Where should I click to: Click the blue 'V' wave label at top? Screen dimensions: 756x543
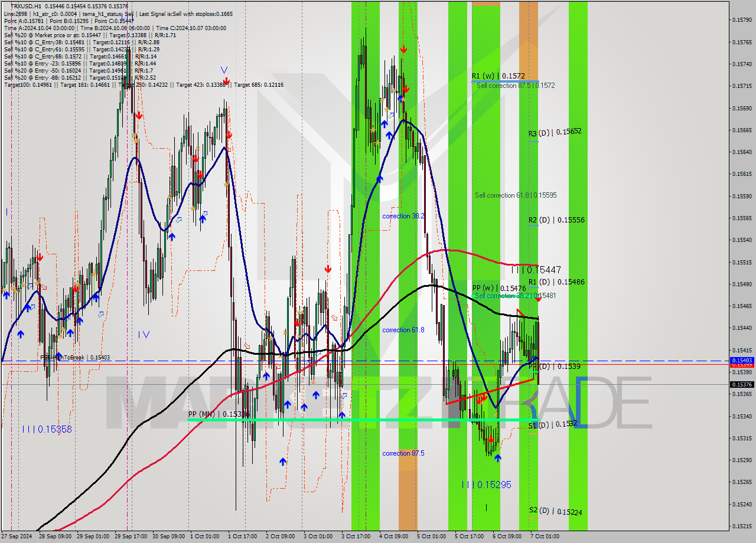pyautogui.click(x=224, y=70)
